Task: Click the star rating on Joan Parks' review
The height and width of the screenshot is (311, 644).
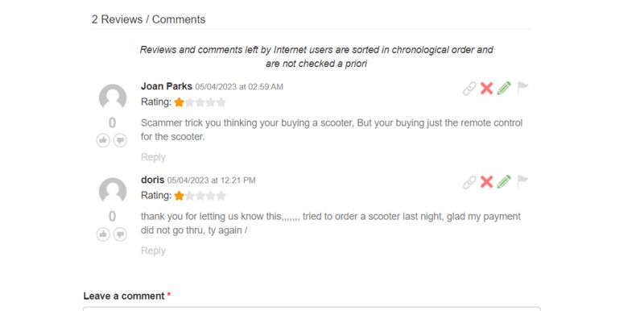Action: coord(200,102)
